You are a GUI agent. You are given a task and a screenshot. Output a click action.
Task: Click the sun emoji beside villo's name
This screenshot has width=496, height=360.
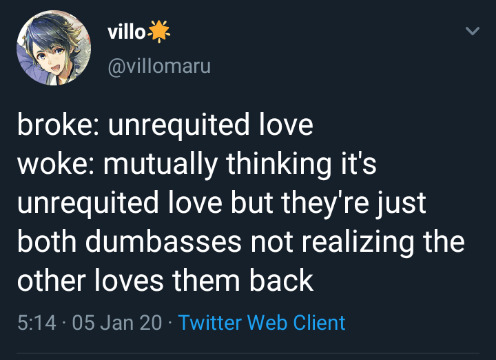coord(159,31)
